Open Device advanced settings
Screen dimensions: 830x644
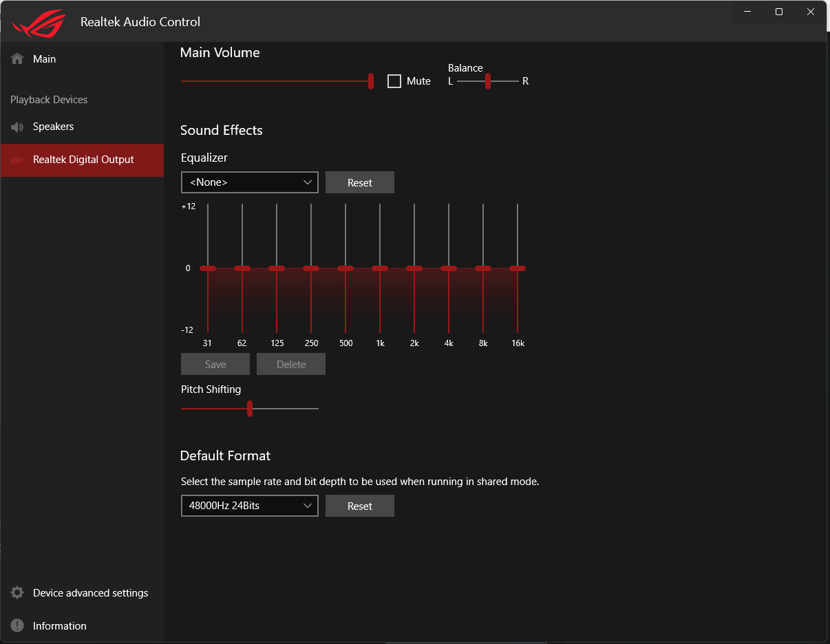[82, 593]
